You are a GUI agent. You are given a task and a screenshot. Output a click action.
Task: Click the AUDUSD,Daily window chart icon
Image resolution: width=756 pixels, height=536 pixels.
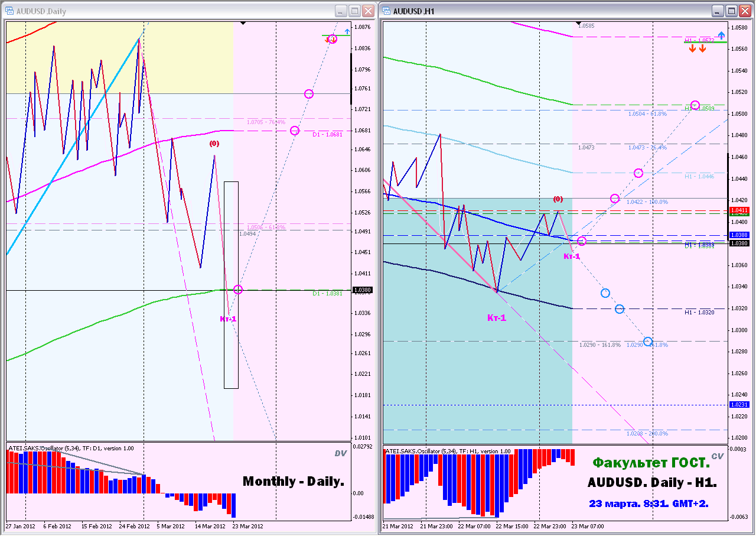pyautogui.click(x=9, y=11)
